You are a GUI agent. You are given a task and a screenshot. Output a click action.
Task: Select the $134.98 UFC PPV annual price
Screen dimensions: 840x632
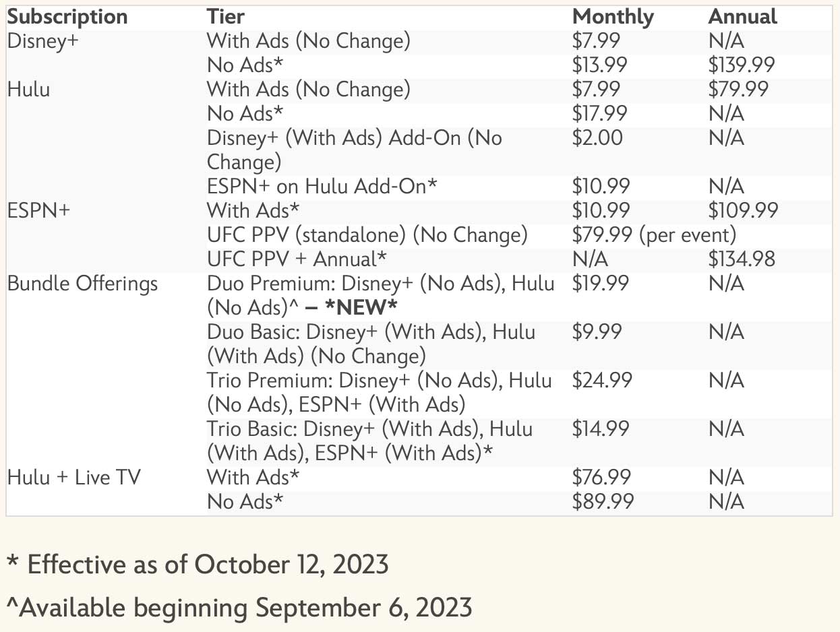(742, 259)
